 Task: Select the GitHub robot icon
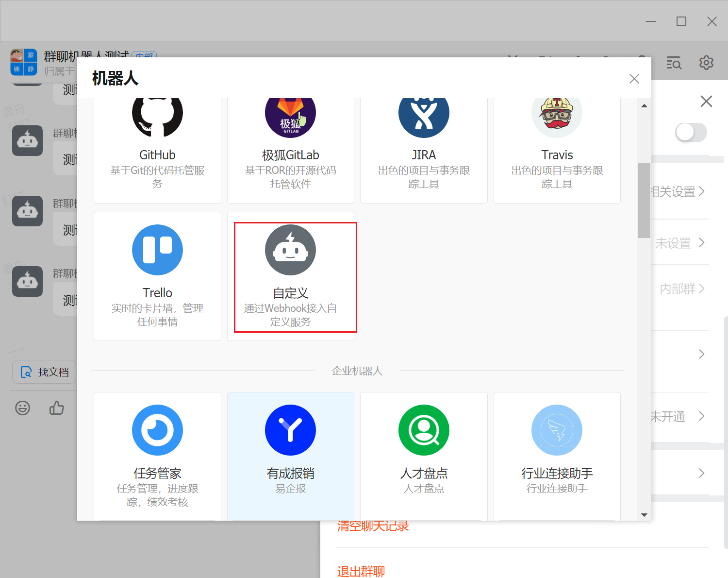[157, 117]
